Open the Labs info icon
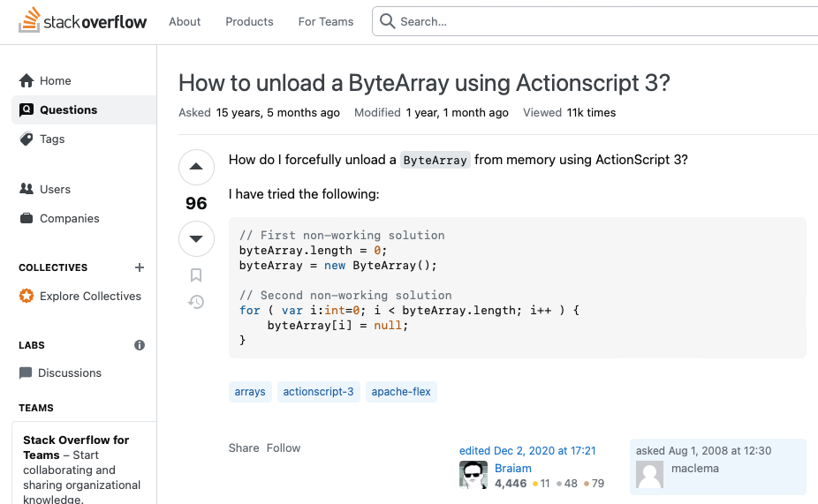The image size is (818, 504). pos(140,345)
